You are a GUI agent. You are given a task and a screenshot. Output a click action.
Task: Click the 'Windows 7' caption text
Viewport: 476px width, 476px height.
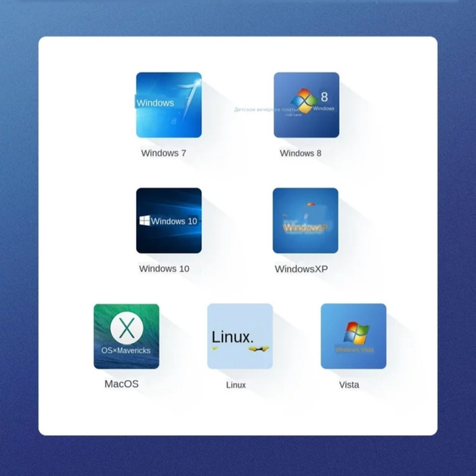pyautogui.click(x=164, y=153)
